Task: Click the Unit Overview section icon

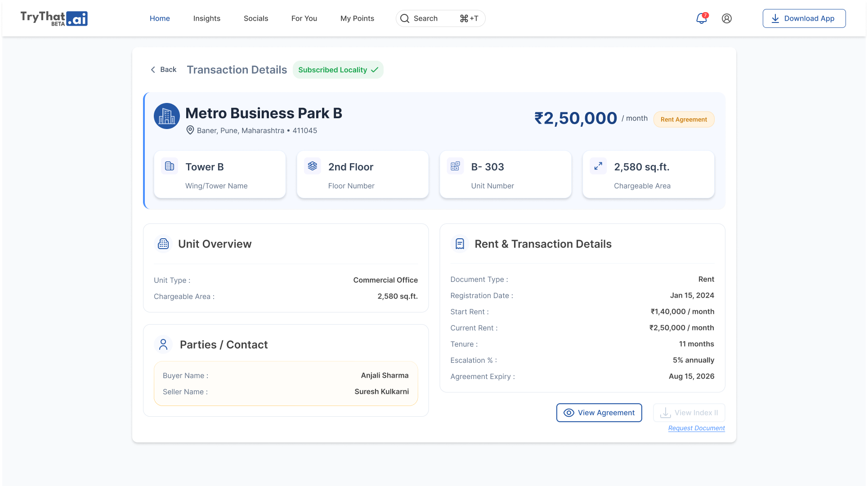Action: [163, 244]
